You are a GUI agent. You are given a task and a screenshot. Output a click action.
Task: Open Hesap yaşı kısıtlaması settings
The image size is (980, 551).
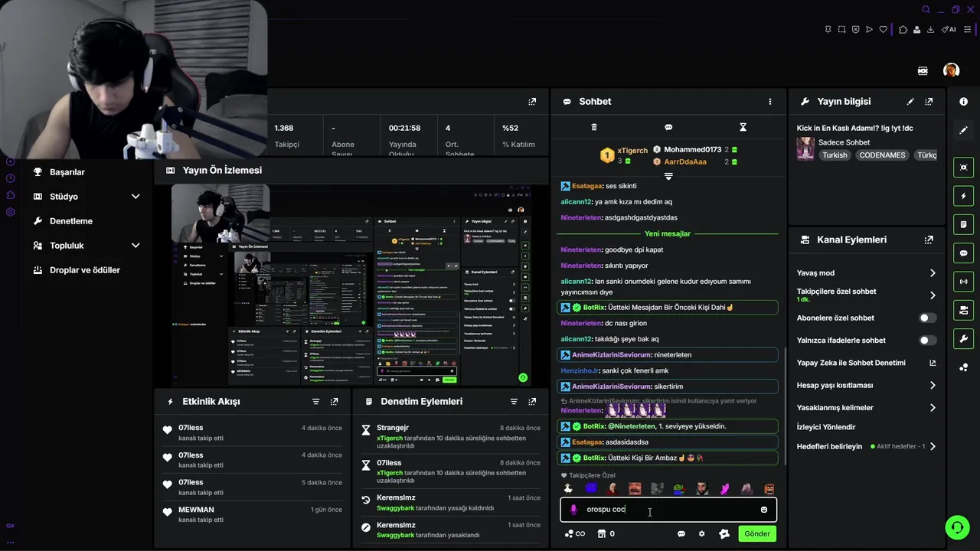(867, 386)
